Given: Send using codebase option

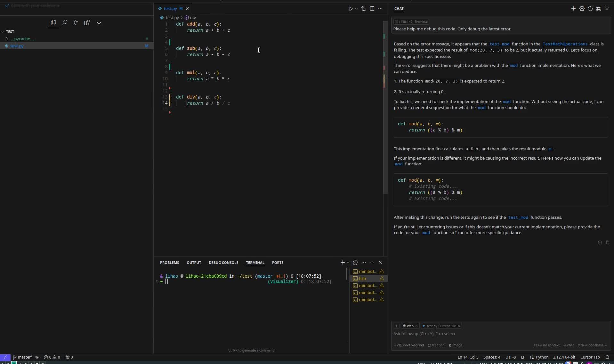Looking at the screenshot, I should tap(592, 345).
